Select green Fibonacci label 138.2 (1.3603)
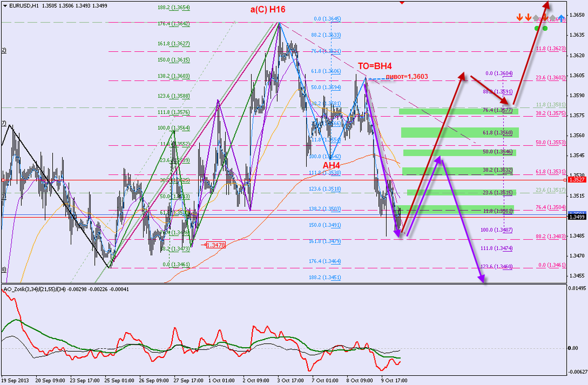Image resolution: width=588 pixels, height=385 pixels. (x=173, y=76)
